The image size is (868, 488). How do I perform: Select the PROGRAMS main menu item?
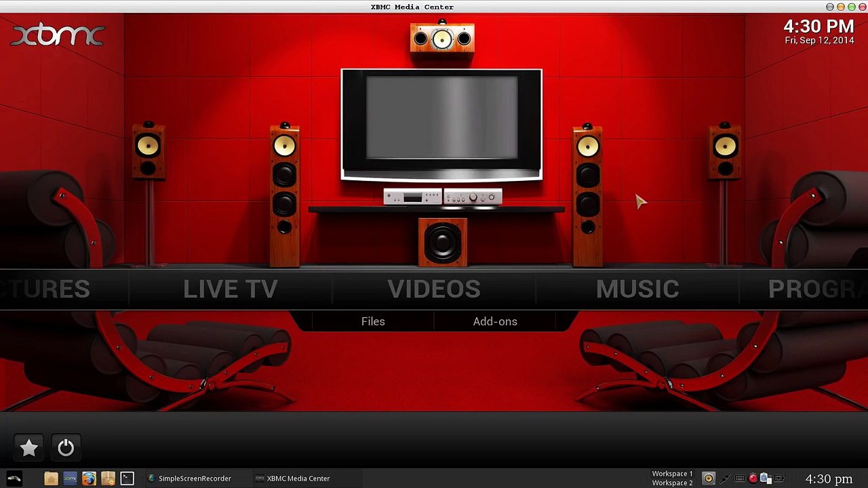818,289
